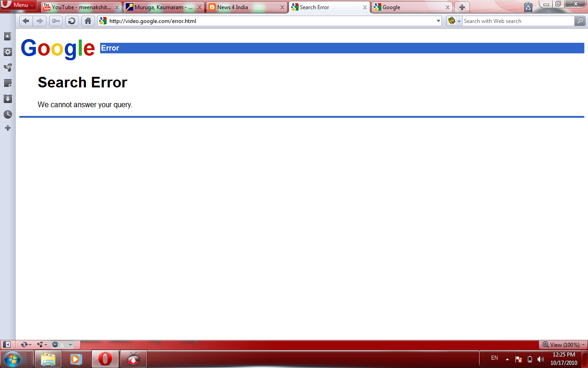Click the Opera taskbar button

(x=105, y=359)
